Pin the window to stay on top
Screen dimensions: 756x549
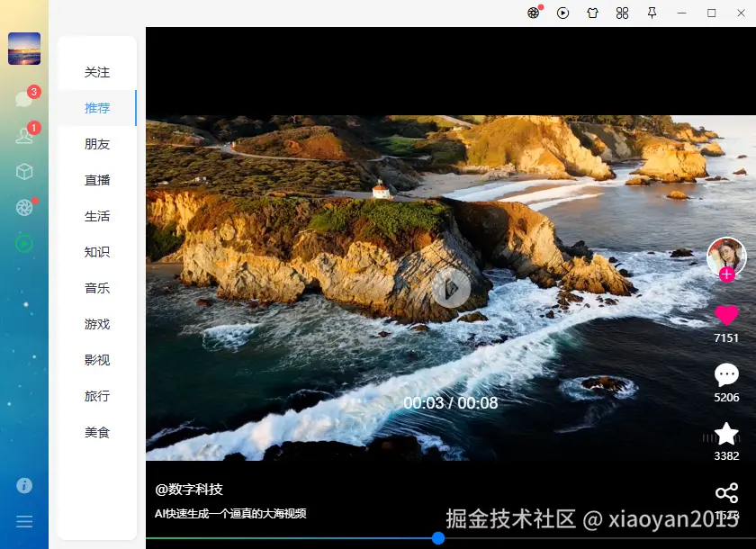(x=652, y=13)
